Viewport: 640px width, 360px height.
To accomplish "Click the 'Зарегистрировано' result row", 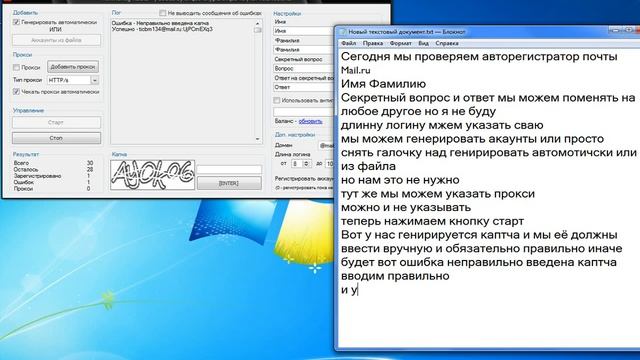I will tap(53, 176).
